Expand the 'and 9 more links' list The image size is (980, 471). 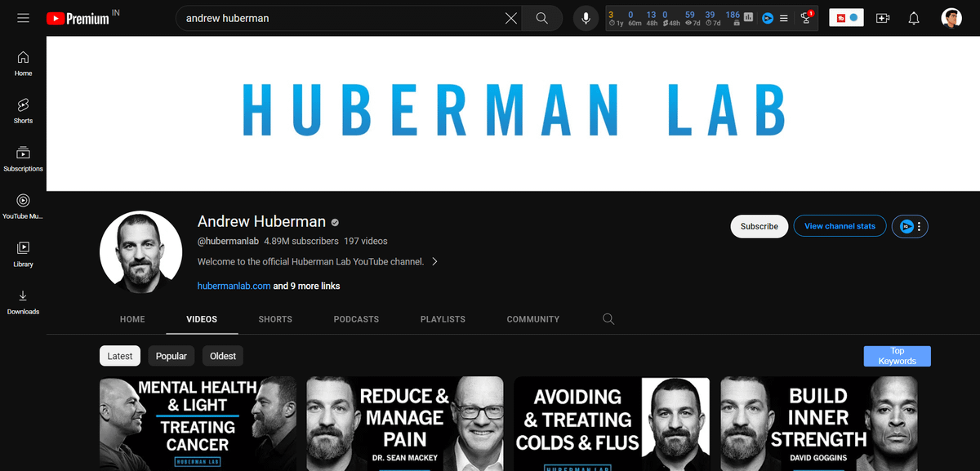pyautogui.click(x=306, y=286)
